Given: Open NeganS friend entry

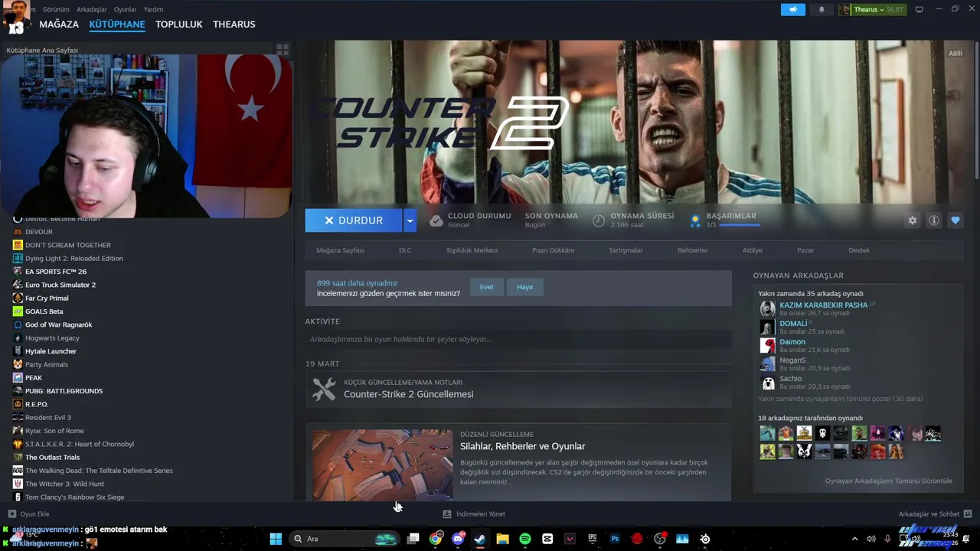Looking at the screenshot, I should pyautogui.click(x=792, y=360).
